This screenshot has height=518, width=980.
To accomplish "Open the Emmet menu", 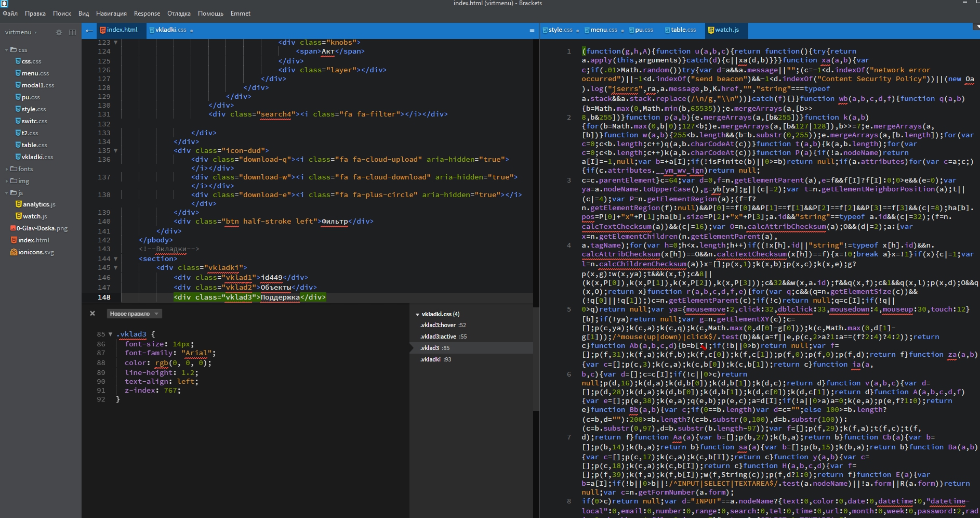I will (x=241, y=14).
